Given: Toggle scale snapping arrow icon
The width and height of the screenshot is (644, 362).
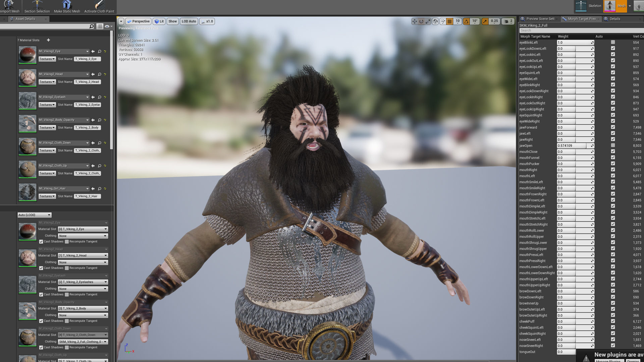Looking at the screenshot, I should 485,21.
